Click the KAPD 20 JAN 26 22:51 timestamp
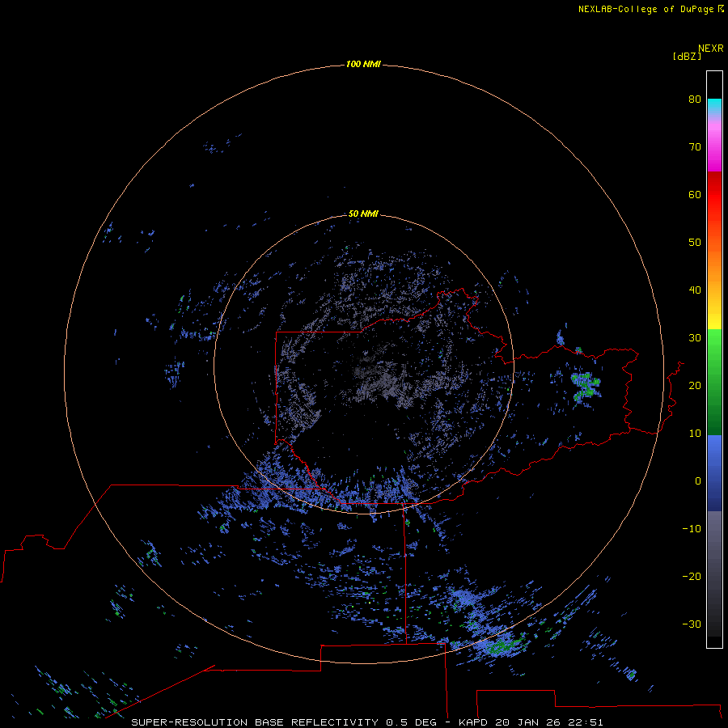 (x=531, y=722)
